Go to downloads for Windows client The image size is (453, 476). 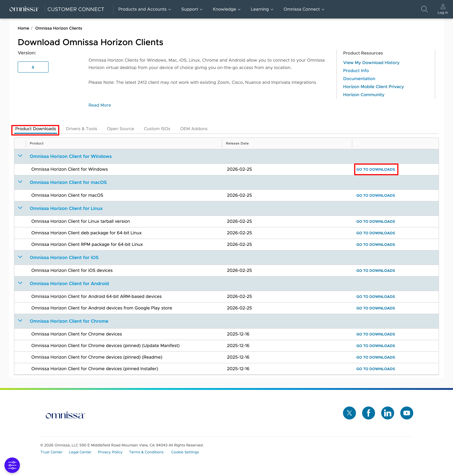tap(375, 169)
